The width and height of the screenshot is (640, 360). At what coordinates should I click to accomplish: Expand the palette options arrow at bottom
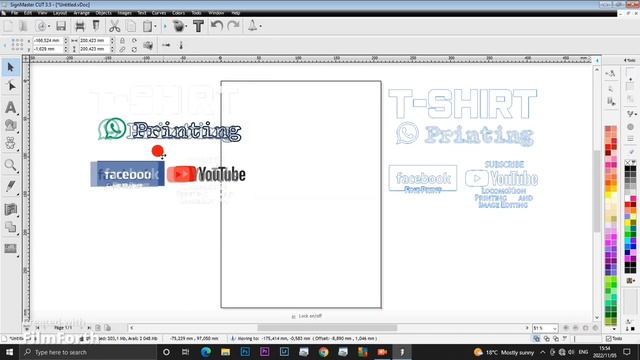tap(614, 328)
